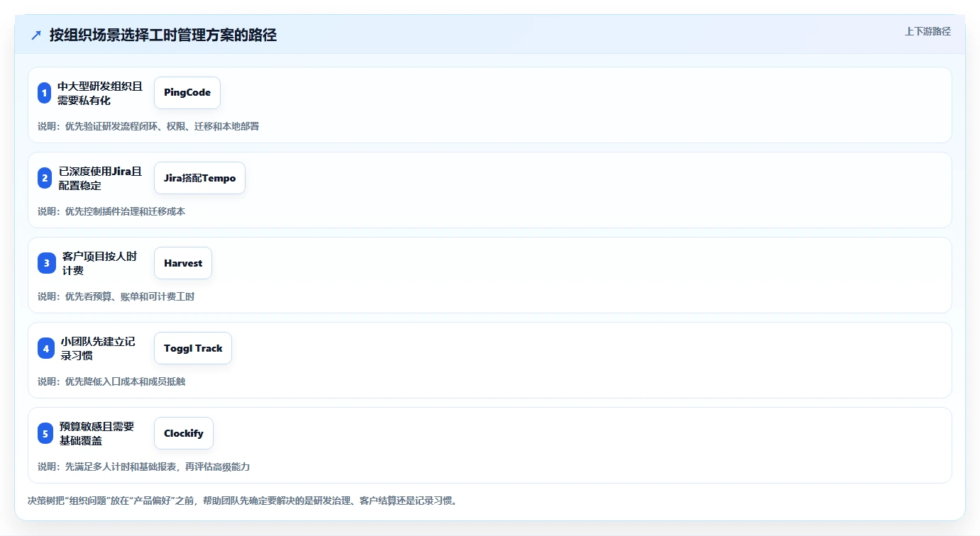Image resolution: width=980 pixels, height=536 pixels.
Task: Click text 预算敏感且需要基础覆盖
Action: [97, 433]
